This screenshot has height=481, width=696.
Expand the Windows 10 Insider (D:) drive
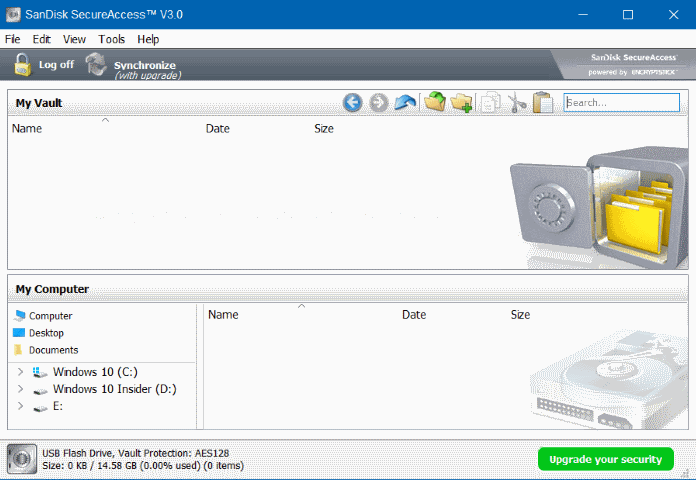[x=20, y=389]
